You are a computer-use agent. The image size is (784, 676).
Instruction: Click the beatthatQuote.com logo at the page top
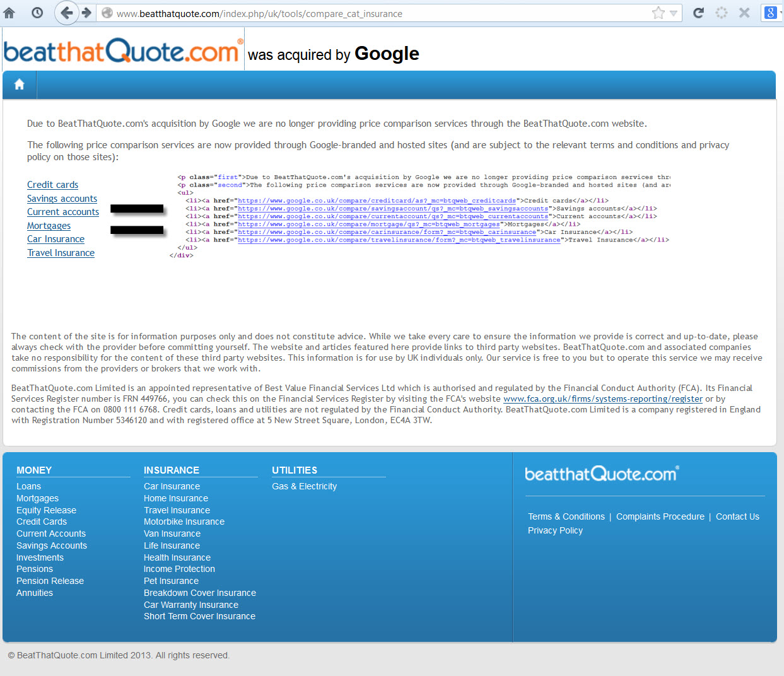tap(123, 51)
